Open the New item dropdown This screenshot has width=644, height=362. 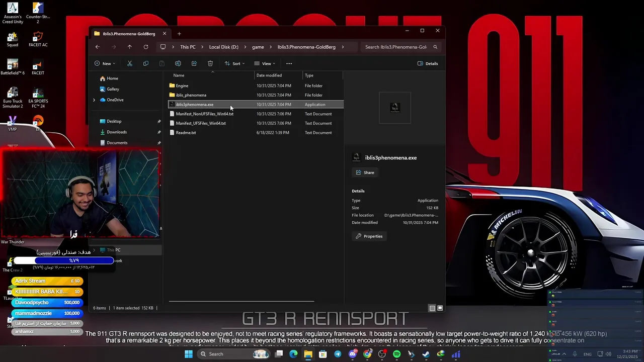coord(105,63)
